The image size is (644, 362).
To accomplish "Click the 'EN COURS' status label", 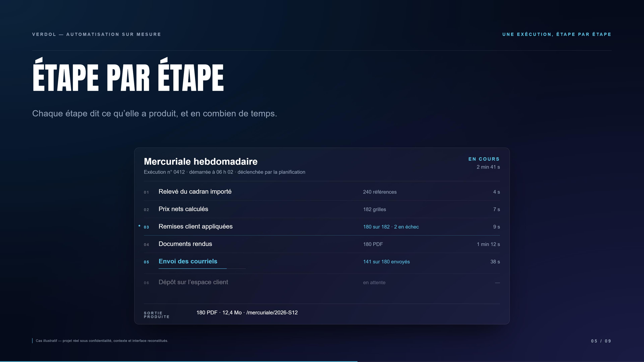I will pos(484,159).
